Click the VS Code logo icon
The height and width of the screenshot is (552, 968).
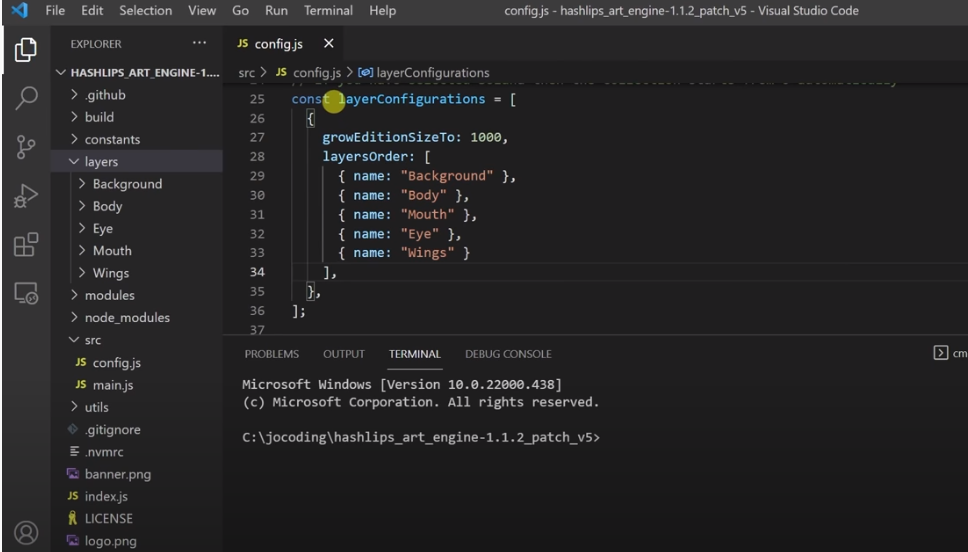tap(19, 10)
